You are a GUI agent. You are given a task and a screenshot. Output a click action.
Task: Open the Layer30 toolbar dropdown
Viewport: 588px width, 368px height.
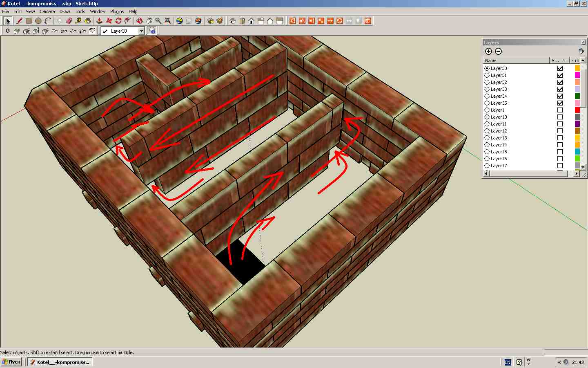pos(141,31)
